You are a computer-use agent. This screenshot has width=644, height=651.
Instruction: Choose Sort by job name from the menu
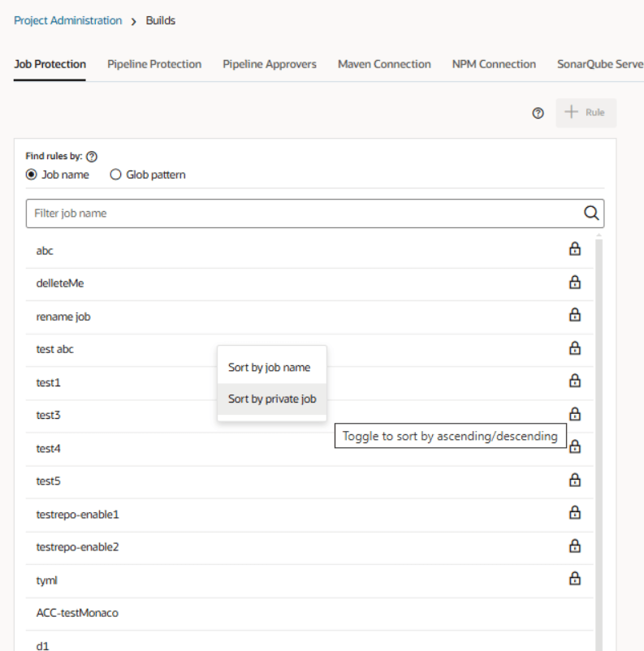(269, 367)
